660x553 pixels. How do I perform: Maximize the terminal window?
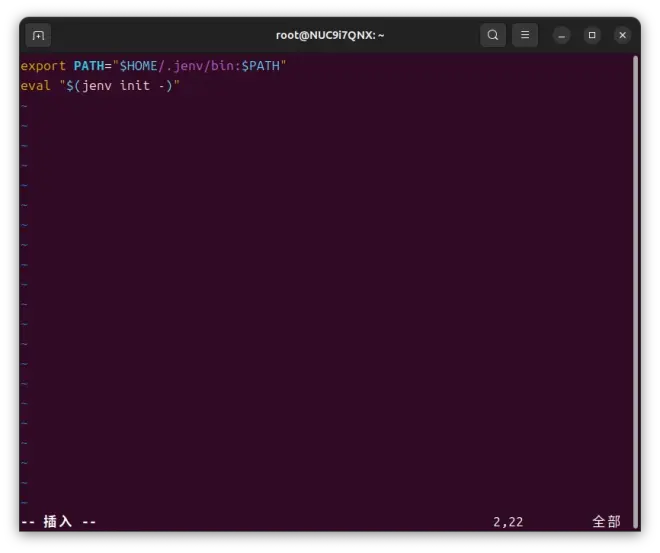592,35
